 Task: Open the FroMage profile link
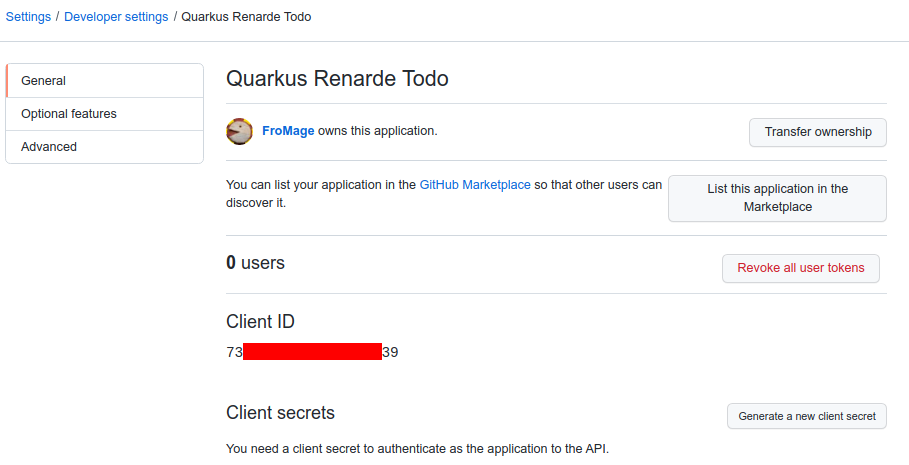pyautogui.click(x=287, y=131)
